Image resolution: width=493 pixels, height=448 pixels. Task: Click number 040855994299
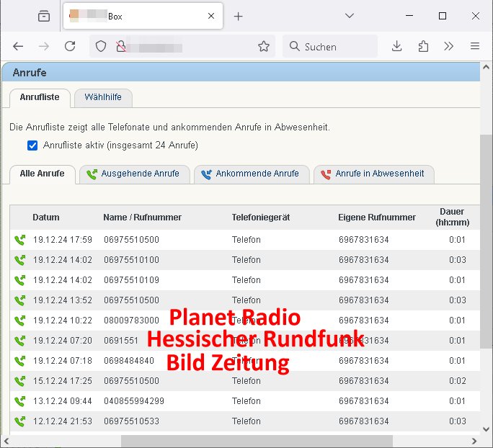[x=134, y=401]
